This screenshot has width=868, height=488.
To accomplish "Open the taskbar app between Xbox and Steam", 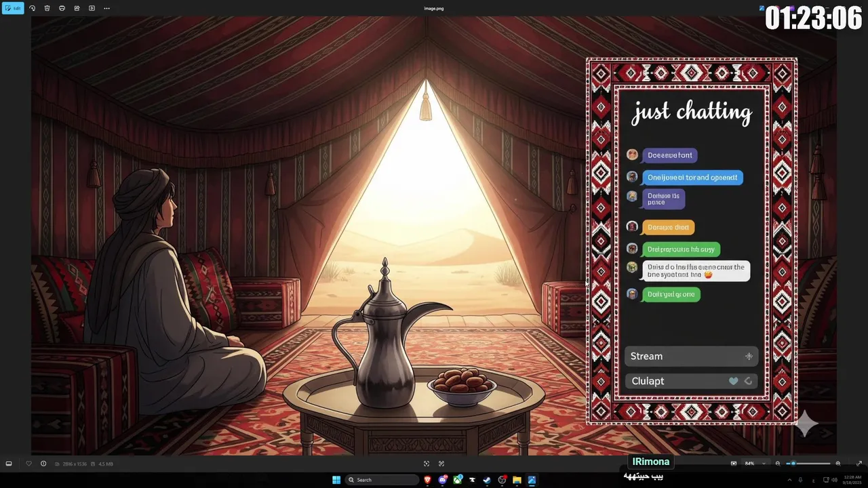I will 473,480.
